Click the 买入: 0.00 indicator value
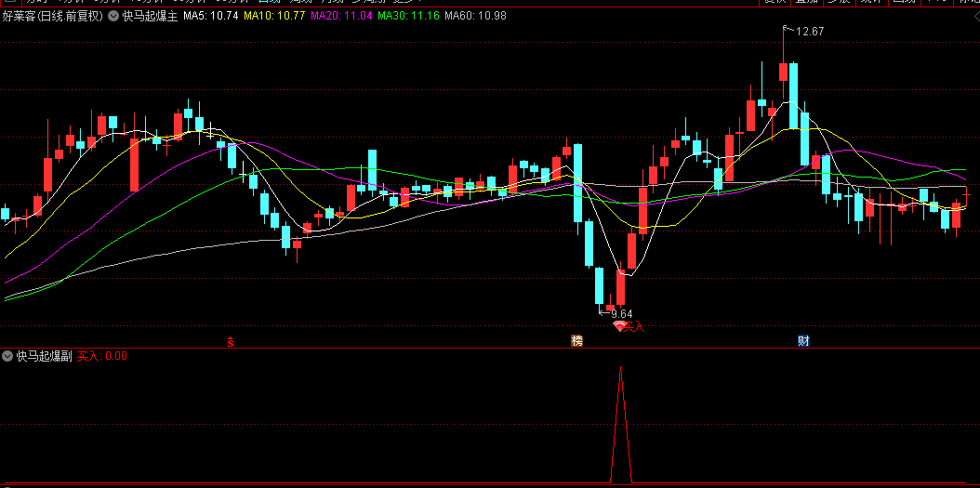The image size is (980, 488). click(102, 356)
